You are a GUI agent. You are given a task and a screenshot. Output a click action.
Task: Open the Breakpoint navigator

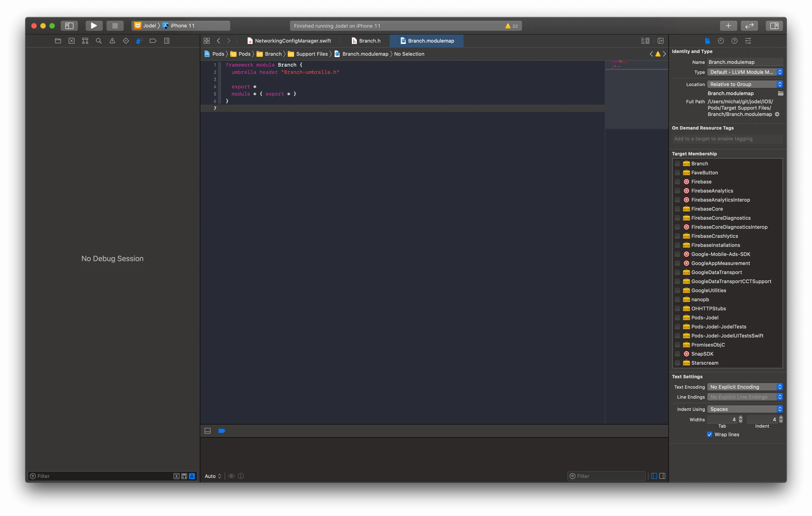tap(153, 41)
